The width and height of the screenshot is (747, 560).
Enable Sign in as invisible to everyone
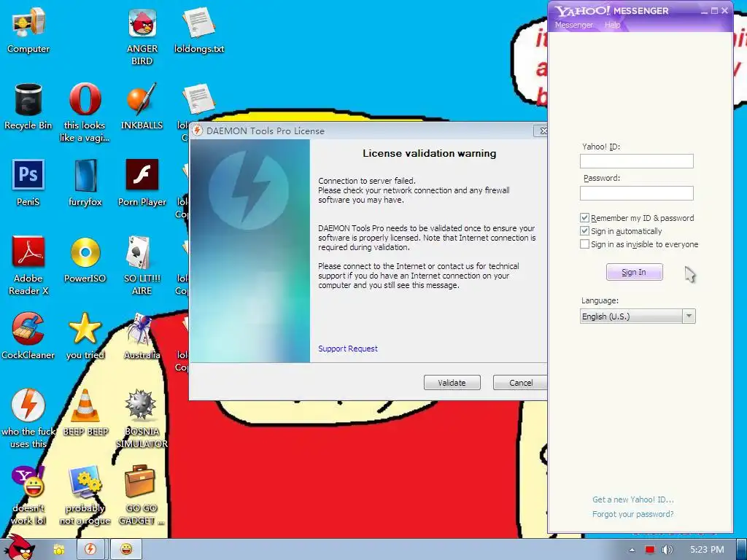coord(584,244)
